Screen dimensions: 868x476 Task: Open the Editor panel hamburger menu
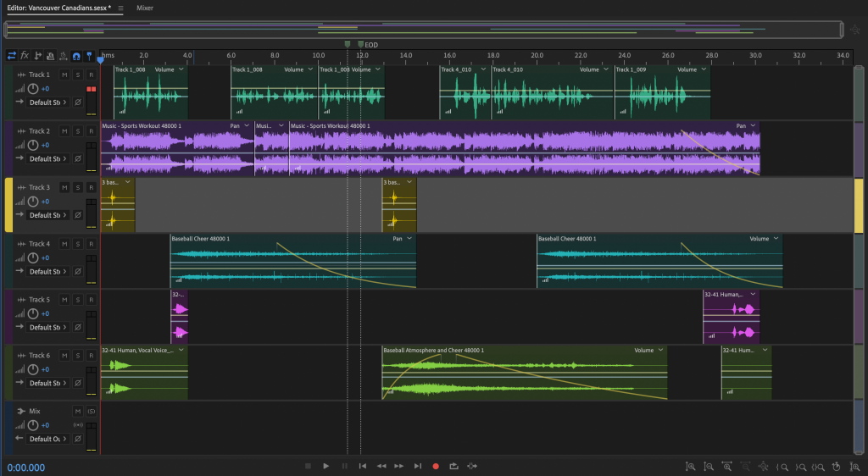pos(120,8)
